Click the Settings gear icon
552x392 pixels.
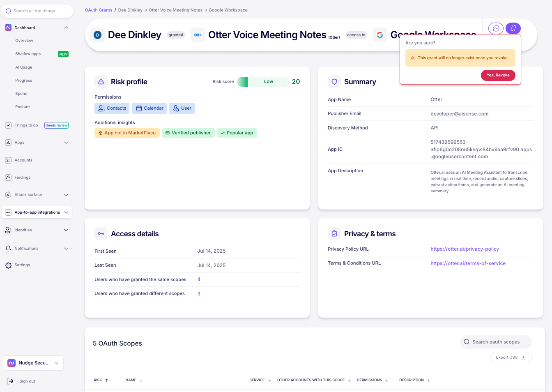click(8, 265)
